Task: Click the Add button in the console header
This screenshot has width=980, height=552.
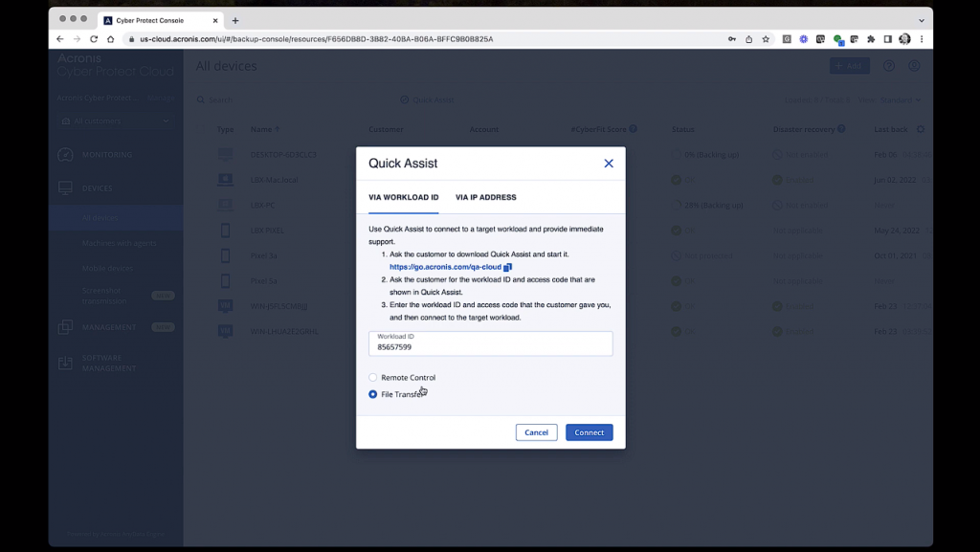Action: 850,66
